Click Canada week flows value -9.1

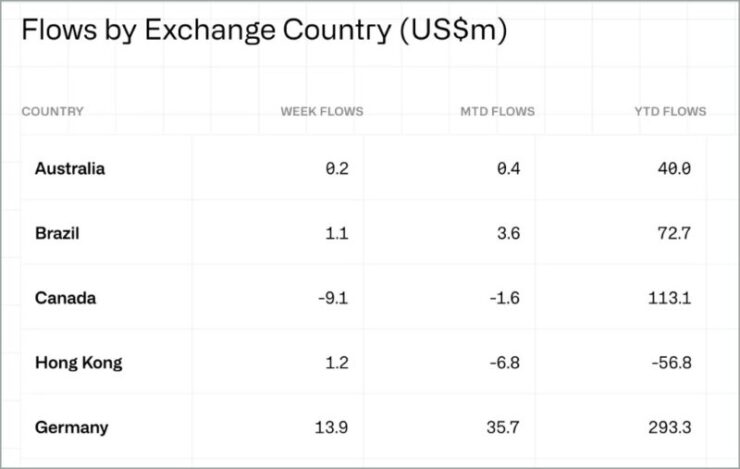point(333,298)
